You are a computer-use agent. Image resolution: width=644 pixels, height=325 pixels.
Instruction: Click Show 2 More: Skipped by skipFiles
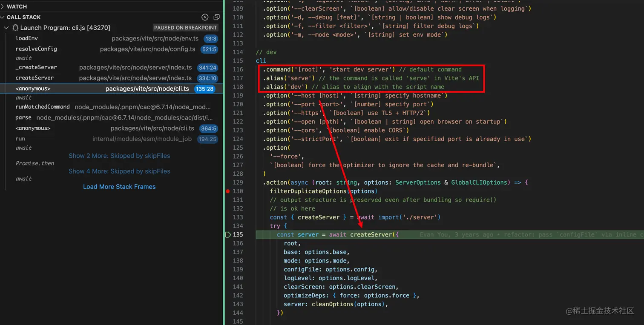coord(119,156)
